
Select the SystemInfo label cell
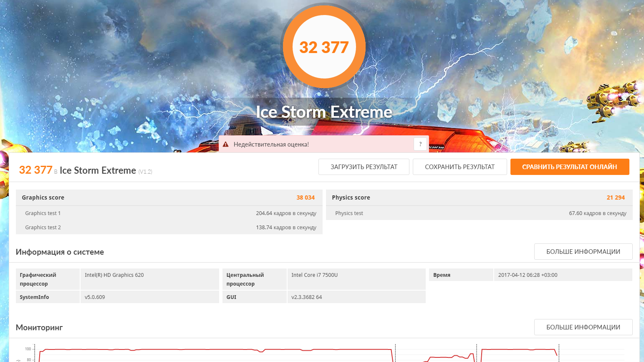coord(48,297)
